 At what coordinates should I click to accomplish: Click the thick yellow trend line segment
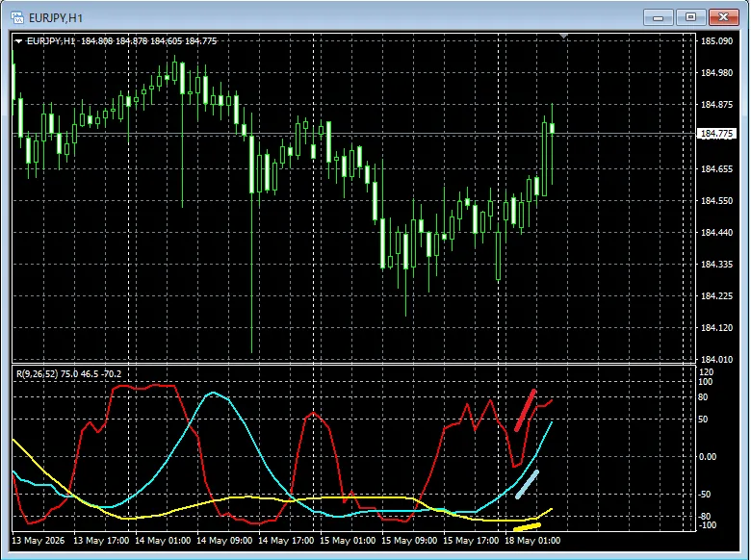click(527, 527)
